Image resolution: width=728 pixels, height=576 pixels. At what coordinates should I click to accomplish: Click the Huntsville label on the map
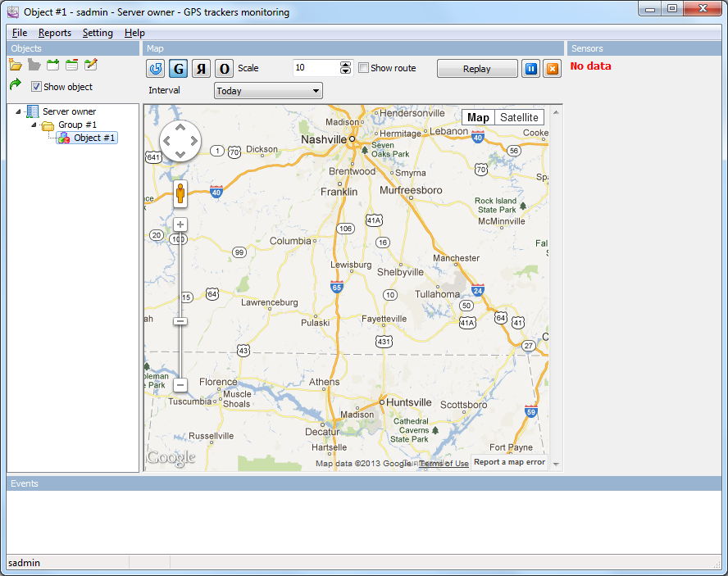[x=408, y=402]
